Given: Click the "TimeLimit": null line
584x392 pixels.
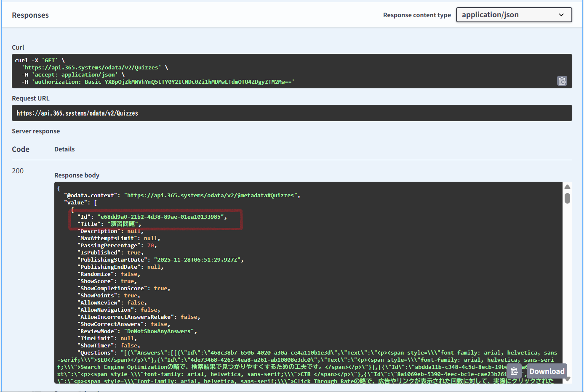Looking at the screenshot, I should pyautogui.click(x=107, y=339).
